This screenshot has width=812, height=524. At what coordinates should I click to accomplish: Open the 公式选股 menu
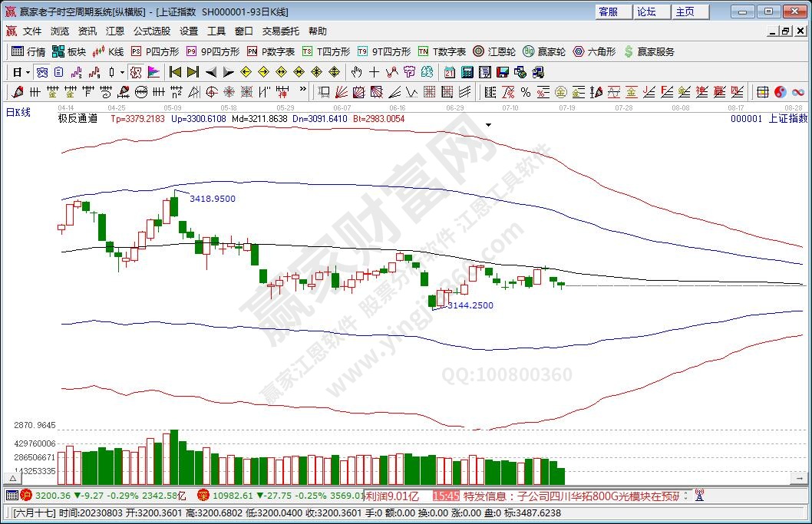point(152,31)
